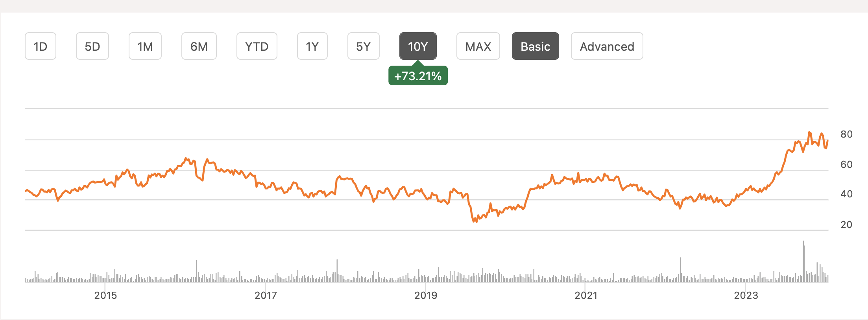
Task: Select the 6M time range
Action: point(199,46)
